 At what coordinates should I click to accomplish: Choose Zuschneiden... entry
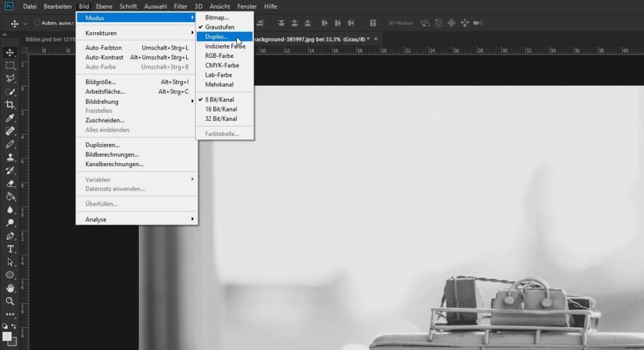(x=136, y=120)
